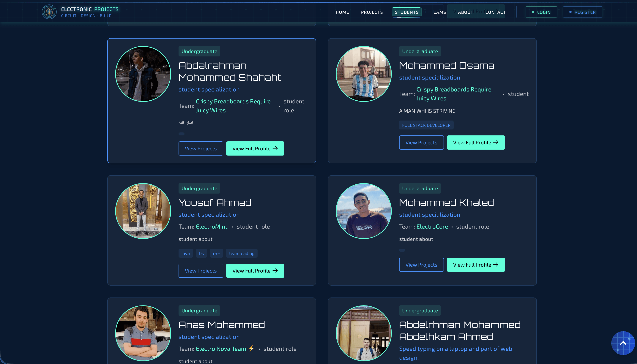Screen dimensions: 637x364
Task: Open the Electro Nova Team link
Action: pos(225,349)
